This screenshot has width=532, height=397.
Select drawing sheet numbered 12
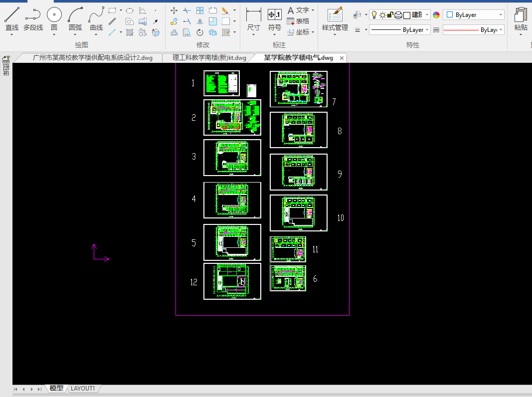(x=232, y=281)
